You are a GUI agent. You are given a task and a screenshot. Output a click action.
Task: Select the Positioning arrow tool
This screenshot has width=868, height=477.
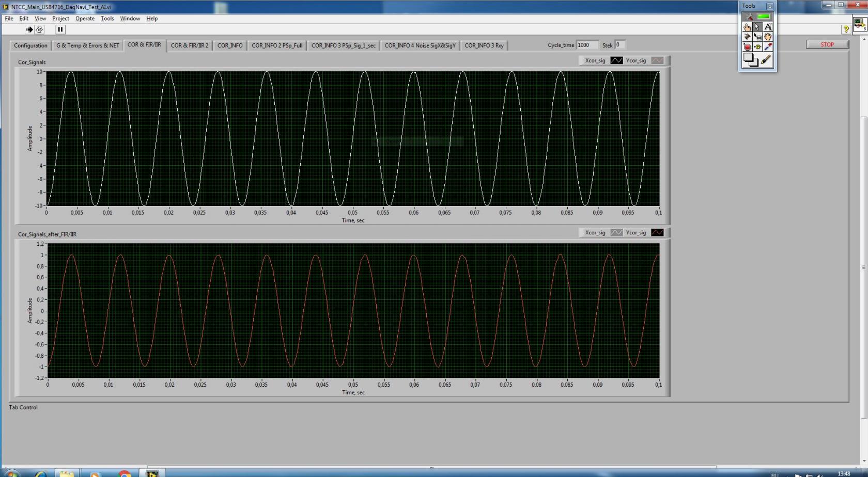757,27
